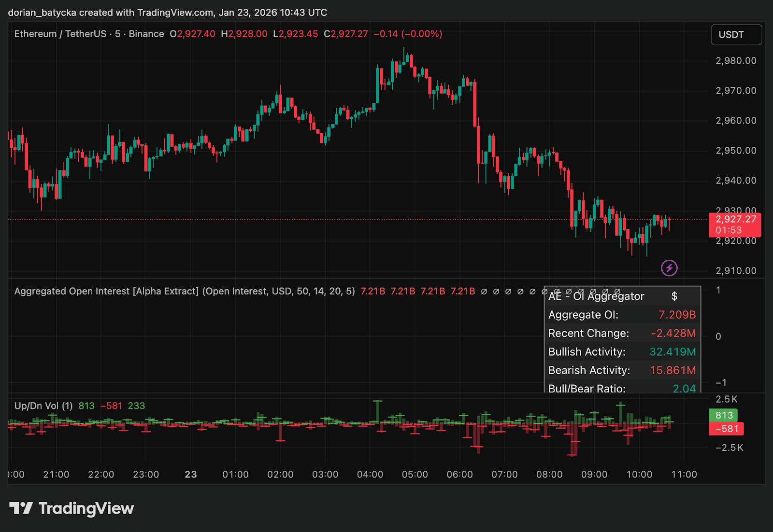
Task: Select the Ethereum / TetherUS symbol title
Action: click(x=60, y=34)
